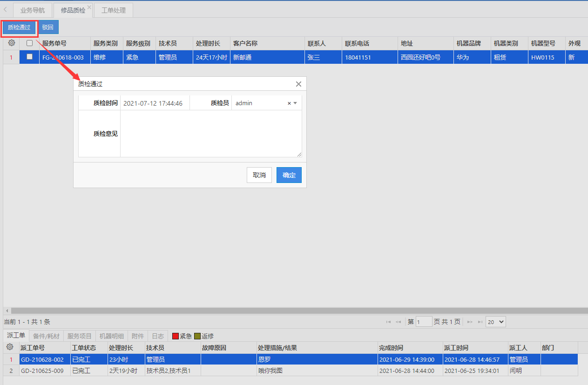Viewport: 588px width, 385px height.
Task: Click the 服务类别 column header
Action: [x=107, y=43]
